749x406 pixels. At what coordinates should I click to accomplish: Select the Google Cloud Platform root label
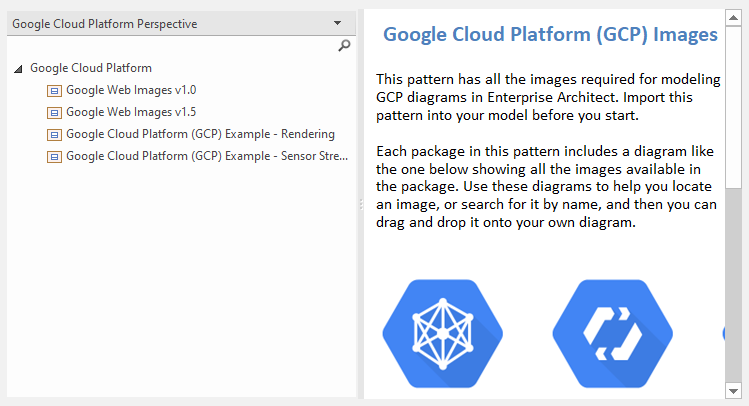pos(91,68)
